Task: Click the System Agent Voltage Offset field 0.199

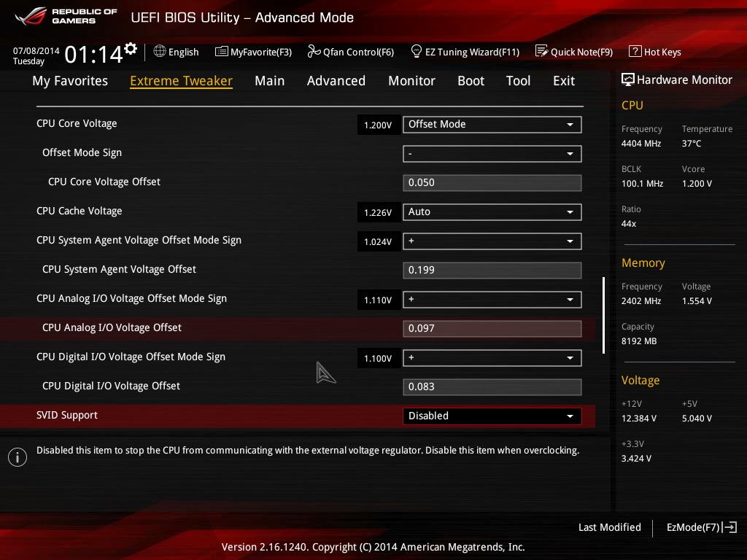Action: pyautogui.click(x=492, y=271)
